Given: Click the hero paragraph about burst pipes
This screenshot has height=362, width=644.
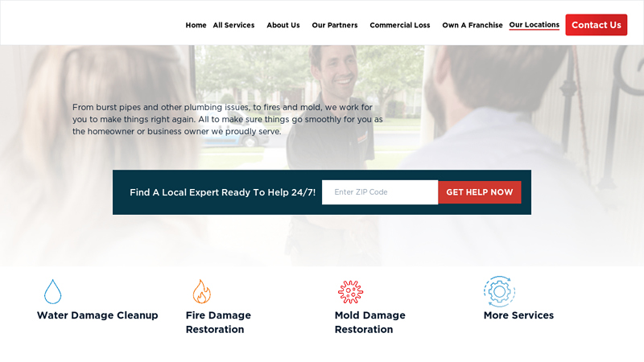Looking at the screenshot, I should (x=228, y=119).
